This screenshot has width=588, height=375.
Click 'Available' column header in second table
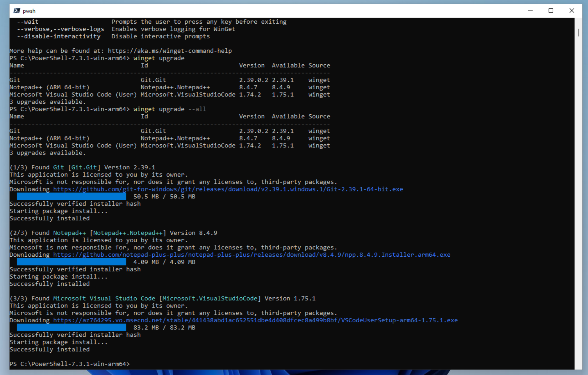pos(288,116)
